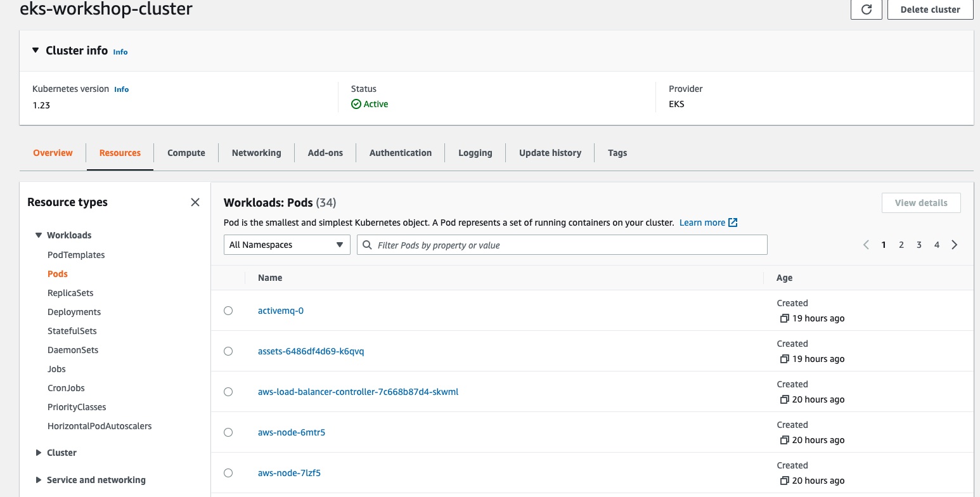Click the Filter Pods search field
The width and height of the screenshot is (980, 497).
click(567, 245)
